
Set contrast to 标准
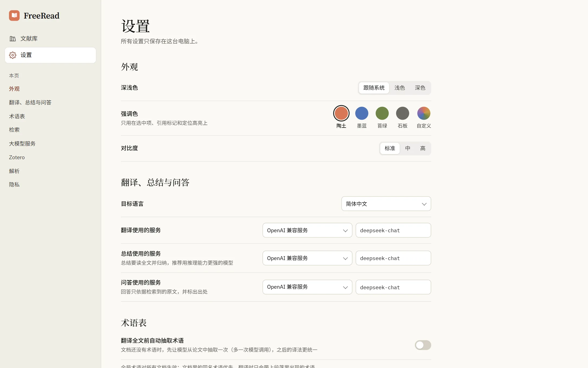(x=390, y=148)
